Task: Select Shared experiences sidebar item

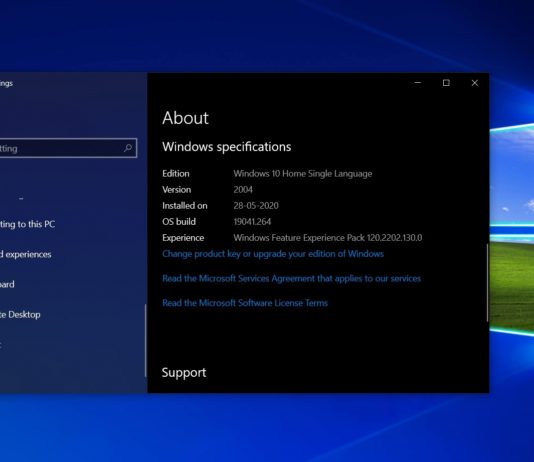Action: coord(26,254)
